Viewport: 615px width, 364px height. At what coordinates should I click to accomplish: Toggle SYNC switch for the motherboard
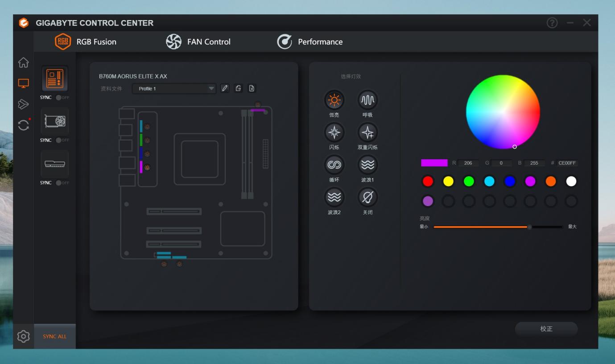point(61,98)
